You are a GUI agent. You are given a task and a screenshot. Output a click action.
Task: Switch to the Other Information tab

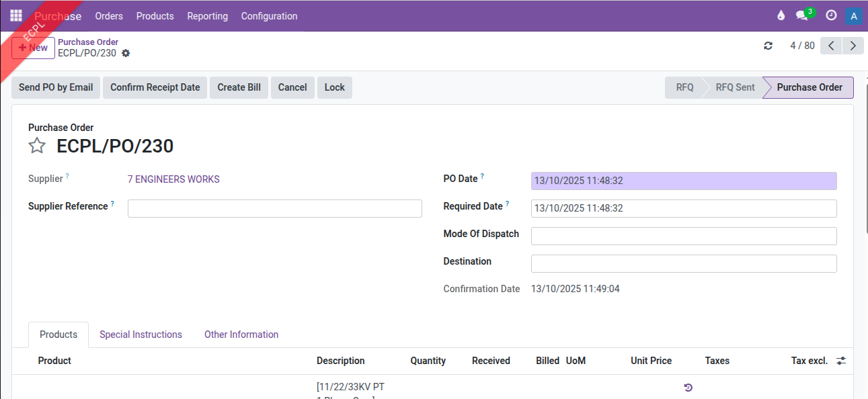241,335
